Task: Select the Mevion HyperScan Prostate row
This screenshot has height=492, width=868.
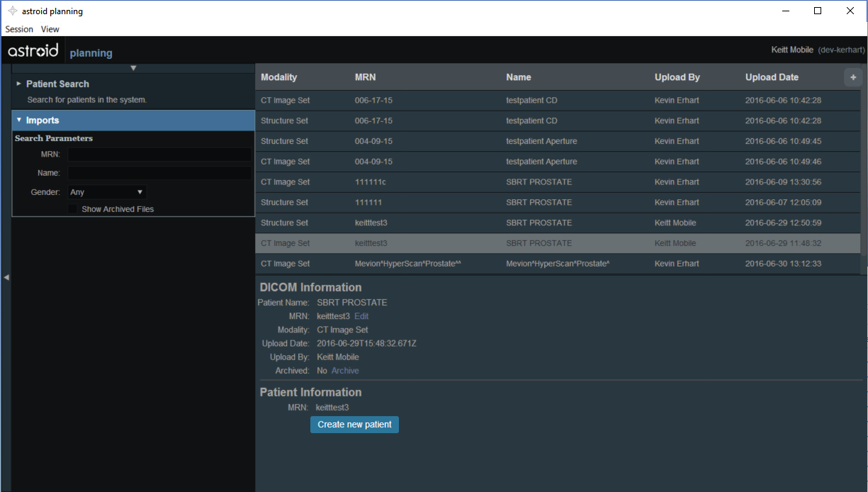Action: (x=557, y=264)
